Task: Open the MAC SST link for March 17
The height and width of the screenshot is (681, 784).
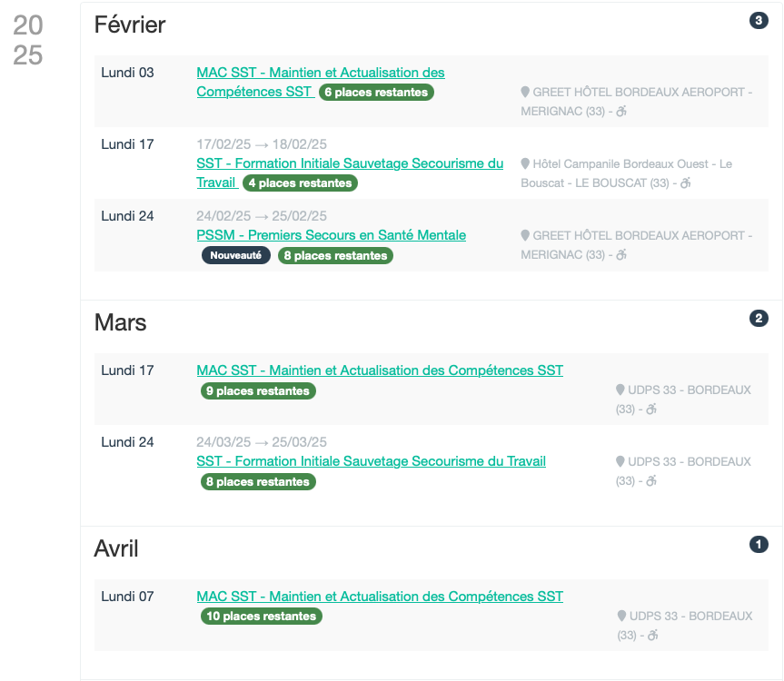Action: [x=380, y=370]
